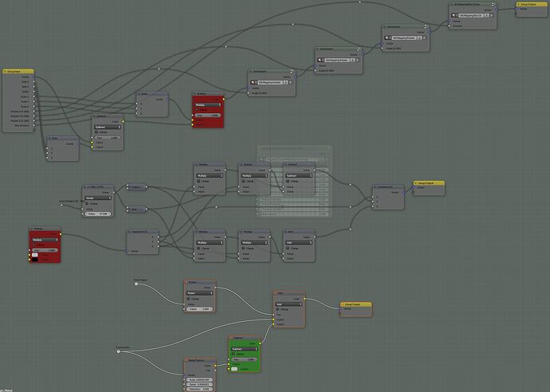
Task: Open the Divide operation dropdown
Action: pyautogui.click(x=98, y=198)
